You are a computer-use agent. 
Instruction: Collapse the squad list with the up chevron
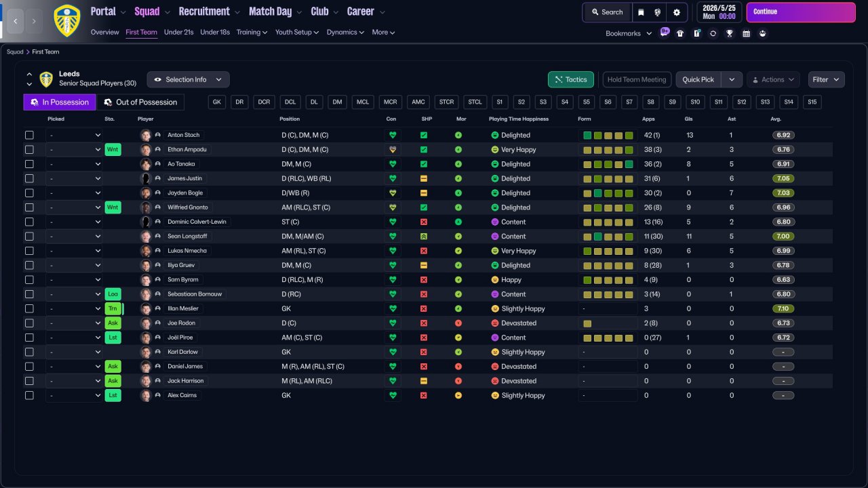(29, 74)
